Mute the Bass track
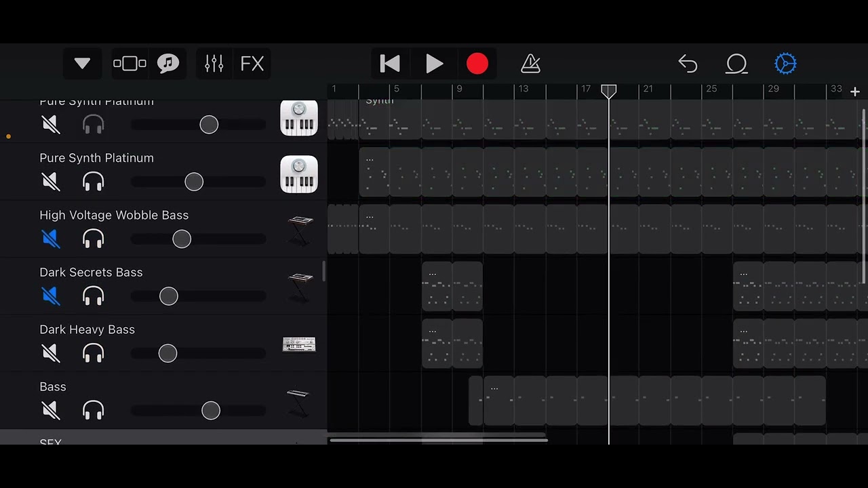The width and height of the screenshot is (868, 488). point(51,410)
